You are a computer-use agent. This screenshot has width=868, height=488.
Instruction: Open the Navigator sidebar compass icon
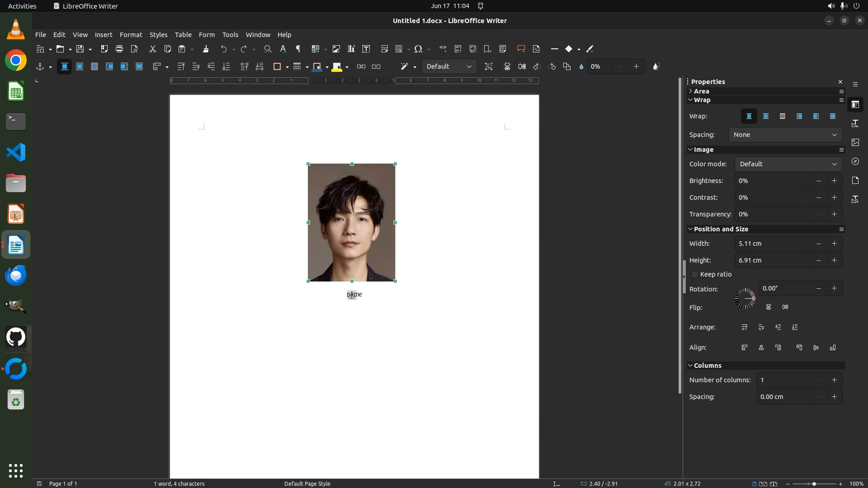tap(855, 161)
